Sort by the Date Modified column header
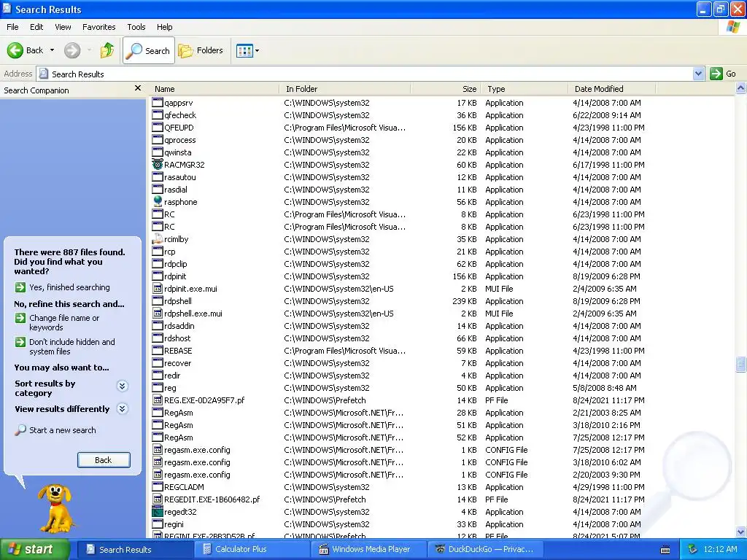 pyautogui.click(x=612, y=89)
